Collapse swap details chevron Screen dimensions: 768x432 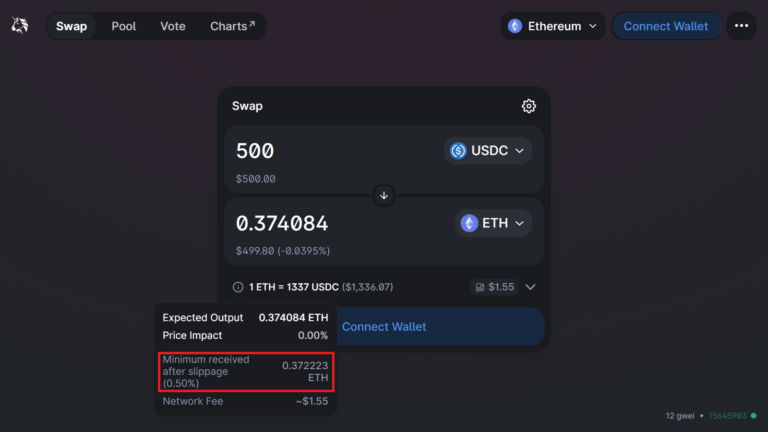point(530,287)
